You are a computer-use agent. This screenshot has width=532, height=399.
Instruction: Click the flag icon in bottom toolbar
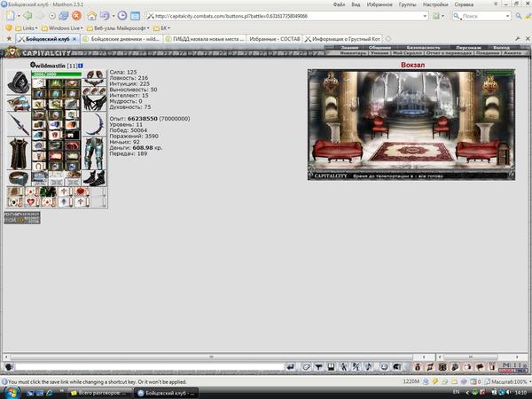pos(480,367)
